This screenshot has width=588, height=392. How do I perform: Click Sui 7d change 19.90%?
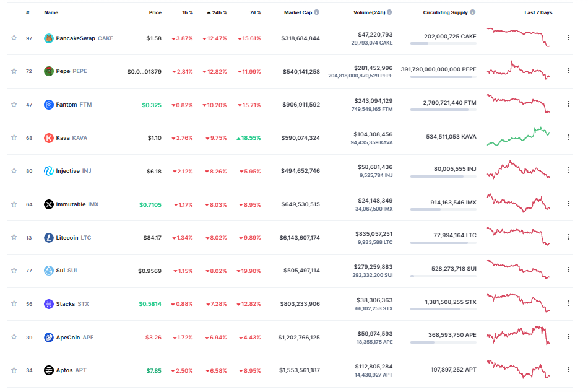(x=249, y=271)
